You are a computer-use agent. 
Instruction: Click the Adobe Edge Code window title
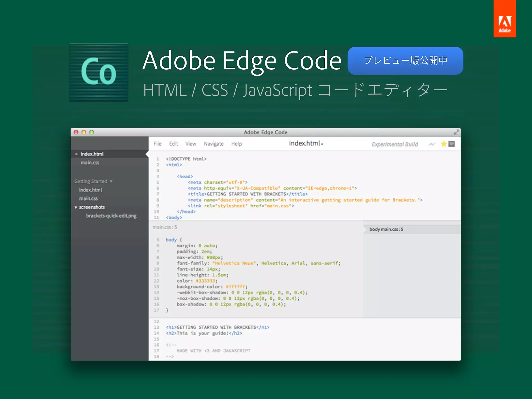[x=265, y=132]
